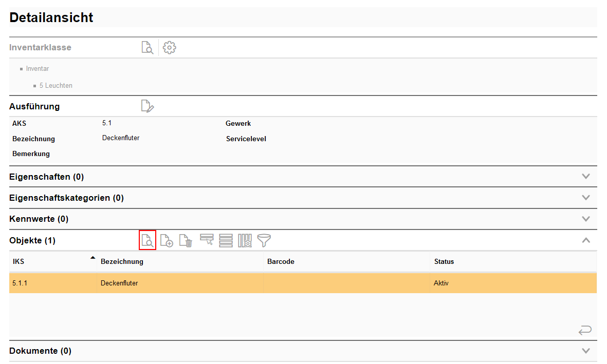
Task: Edit Ausführung with the pencil icon
Action: click(148, 106)
